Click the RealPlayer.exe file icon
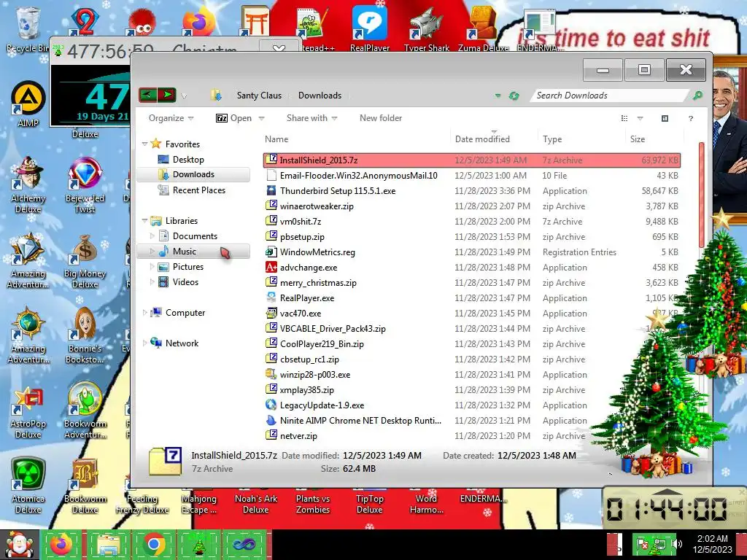Image resolution: width=747 pixels, height=560 pixels. 271,297
